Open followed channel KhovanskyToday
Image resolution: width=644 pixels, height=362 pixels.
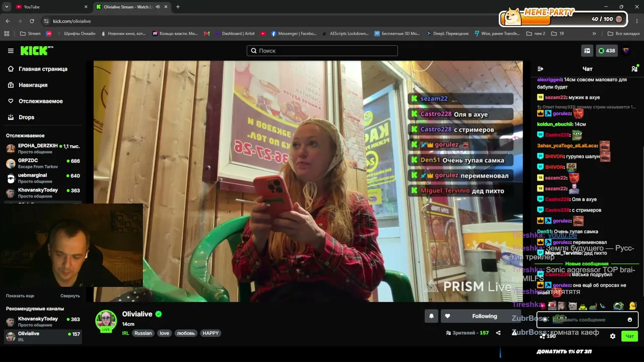click(x=43, y=193)
